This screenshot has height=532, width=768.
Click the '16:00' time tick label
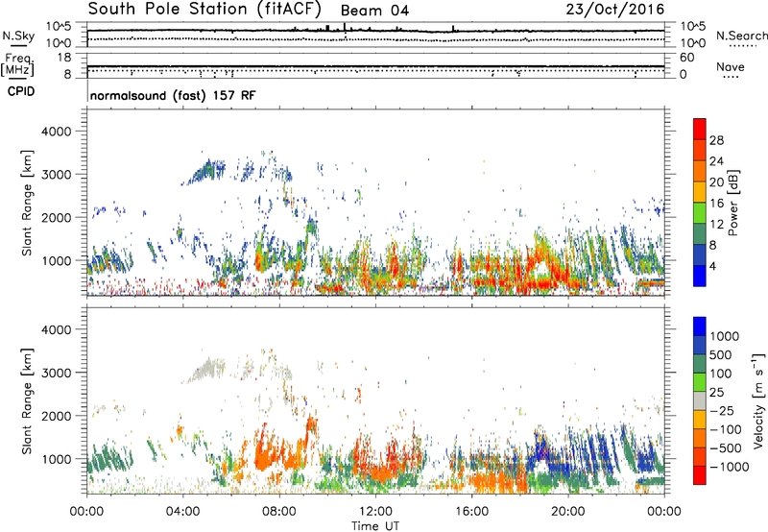pos(471,512)
